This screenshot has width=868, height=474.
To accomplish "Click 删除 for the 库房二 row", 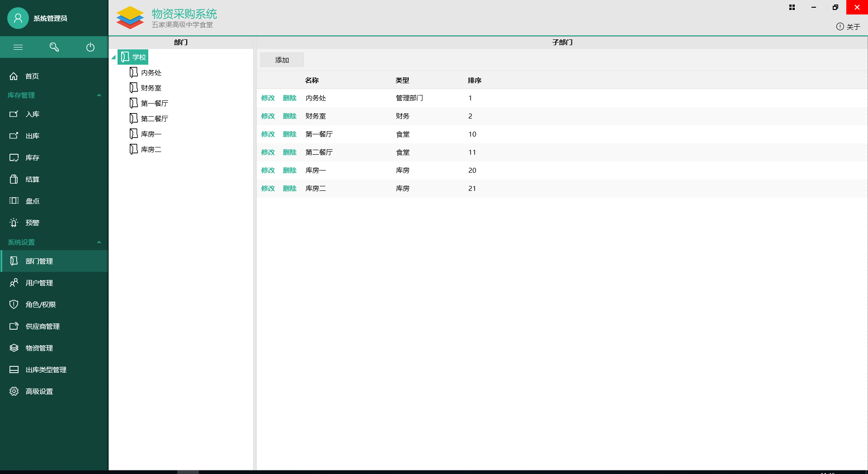I will [289, 189].
